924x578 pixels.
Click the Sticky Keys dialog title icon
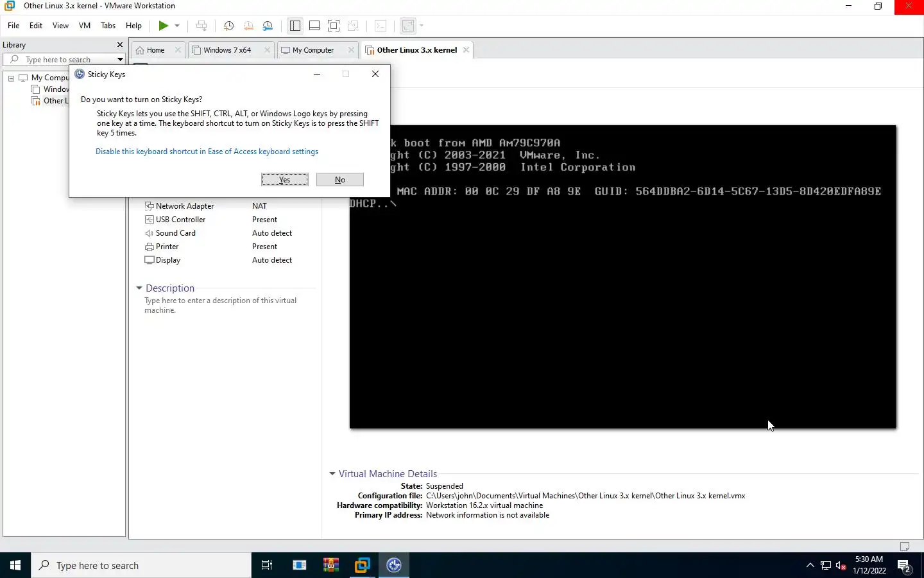(x=80, y=74)
